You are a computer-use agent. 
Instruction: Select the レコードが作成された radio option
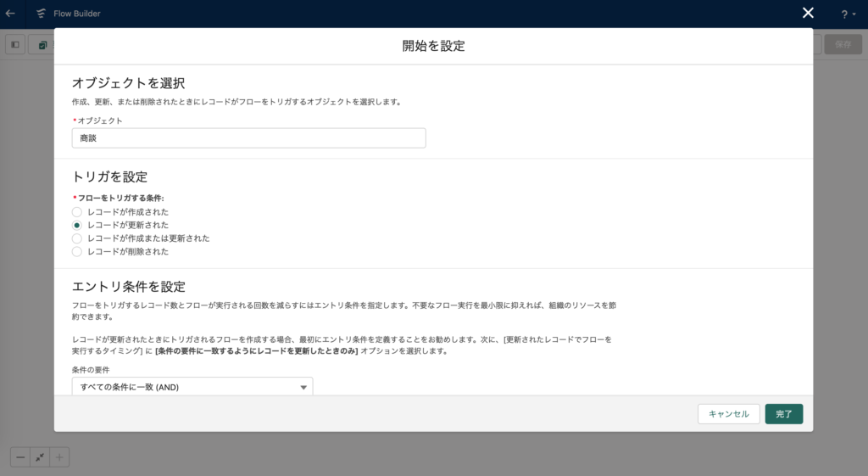click(77, 211)
